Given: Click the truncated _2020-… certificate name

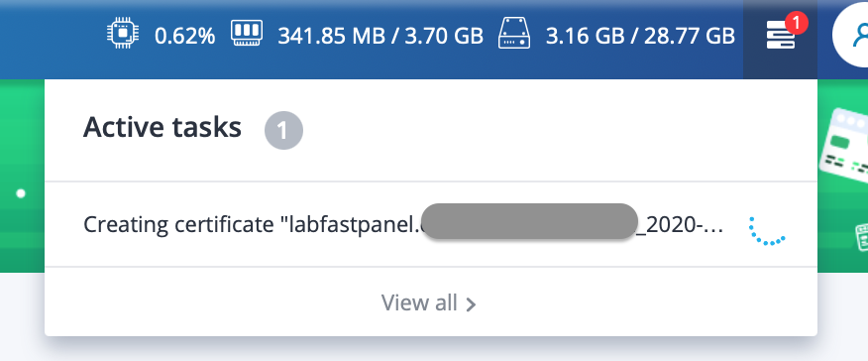Looking at the screenshot, I should [x=681, y=225].
